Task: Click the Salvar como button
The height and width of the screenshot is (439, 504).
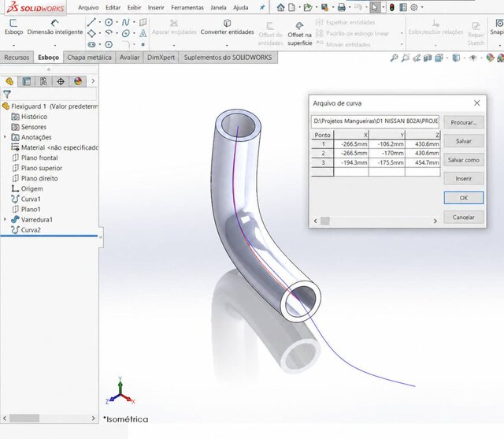Action: tap(464, 160)
